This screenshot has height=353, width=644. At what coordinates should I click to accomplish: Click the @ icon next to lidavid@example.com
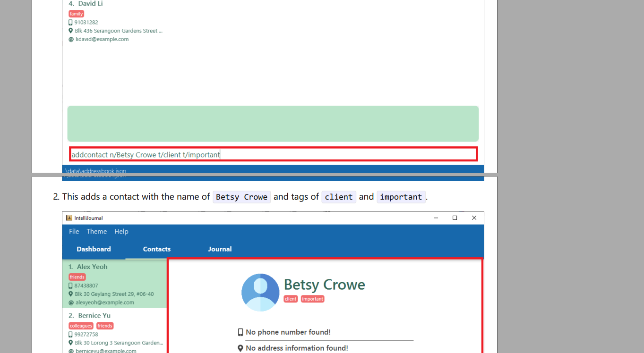click(71, 39)
